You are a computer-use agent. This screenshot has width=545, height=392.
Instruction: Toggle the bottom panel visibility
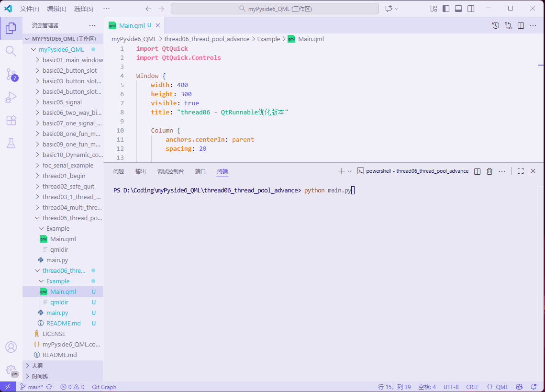pyautogui.click(x=459, y=8)
